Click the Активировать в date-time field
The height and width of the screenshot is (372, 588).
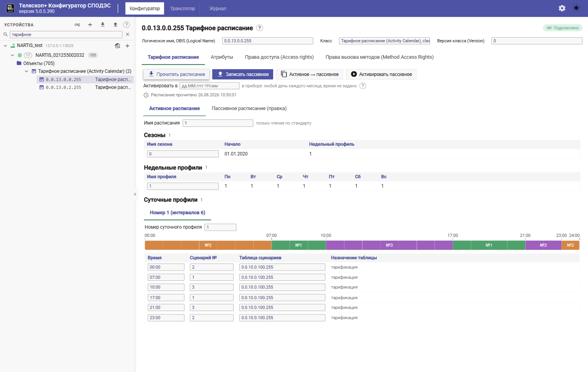pyautogui.click(x=209, y=86)
